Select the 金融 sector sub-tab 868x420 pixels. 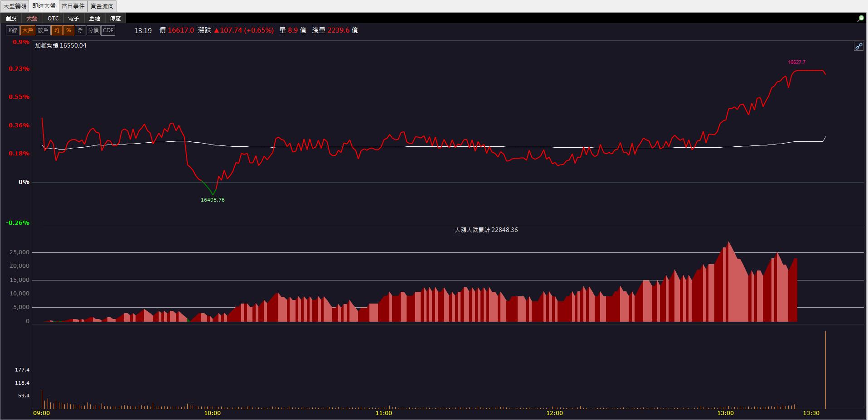click(95, 19)
